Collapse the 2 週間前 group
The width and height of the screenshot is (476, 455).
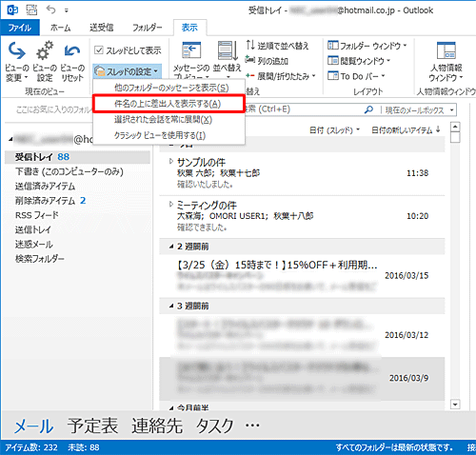pos(171,247)
